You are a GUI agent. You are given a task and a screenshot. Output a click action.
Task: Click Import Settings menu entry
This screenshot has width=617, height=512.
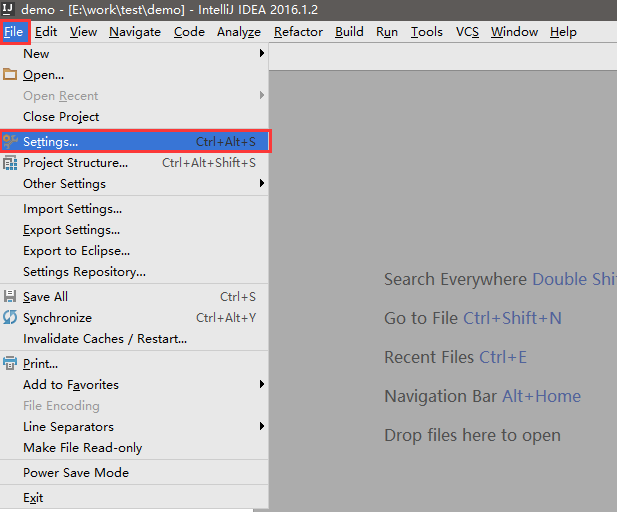[x=72, y=209]
